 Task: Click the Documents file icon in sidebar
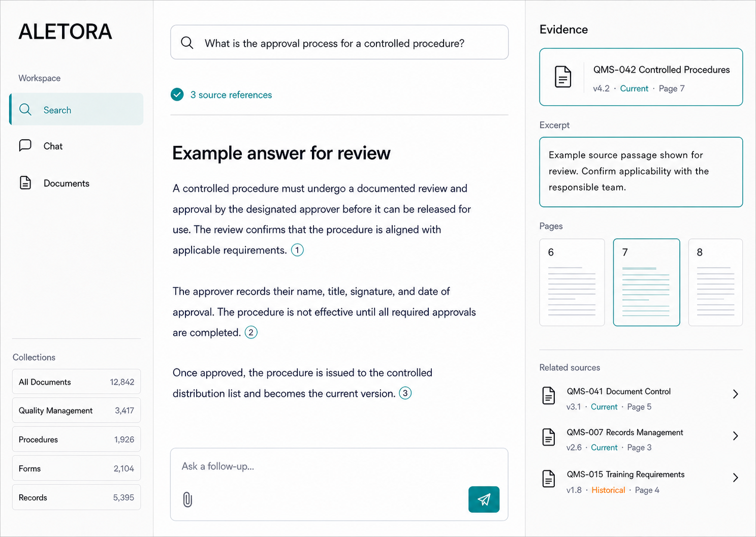point(25,183)
